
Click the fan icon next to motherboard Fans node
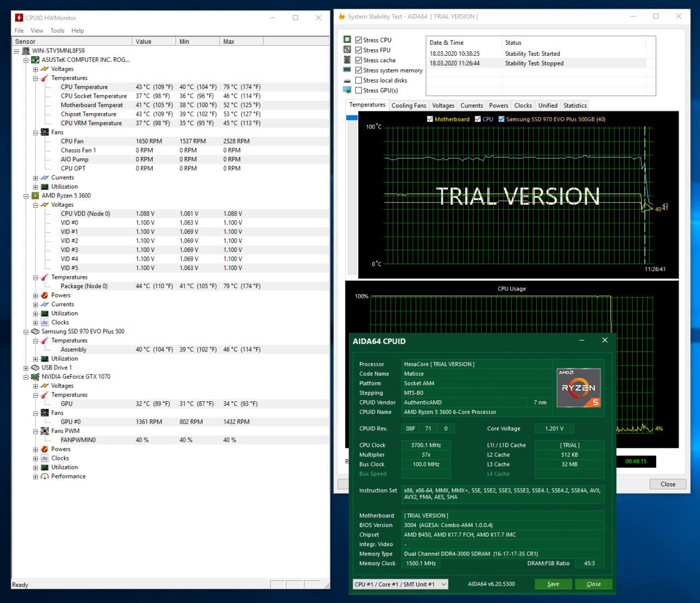click(x=45, y=132)
